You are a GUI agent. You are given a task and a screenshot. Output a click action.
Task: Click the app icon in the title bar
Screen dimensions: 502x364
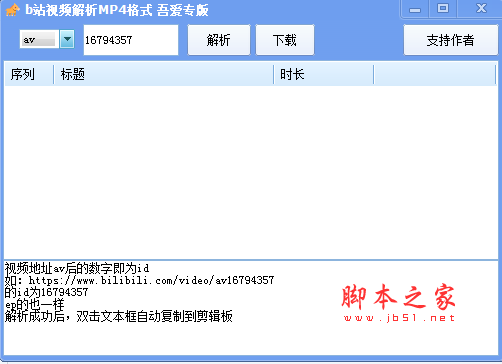click(x=13, y=10)
